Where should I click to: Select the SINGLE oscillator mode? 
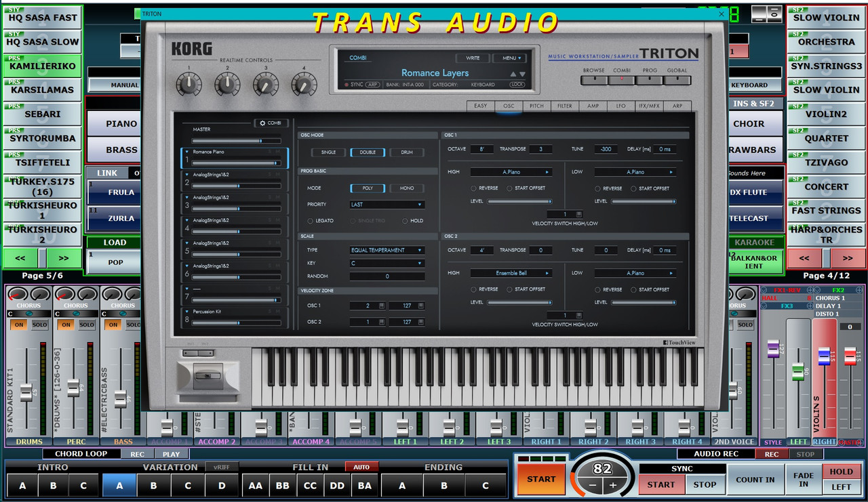[x=328, y=152]
